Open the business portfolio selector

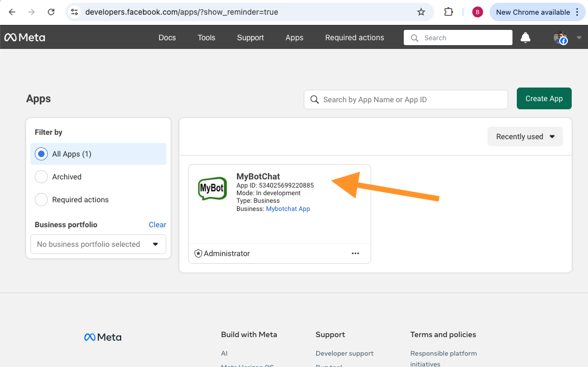[98, 244]
